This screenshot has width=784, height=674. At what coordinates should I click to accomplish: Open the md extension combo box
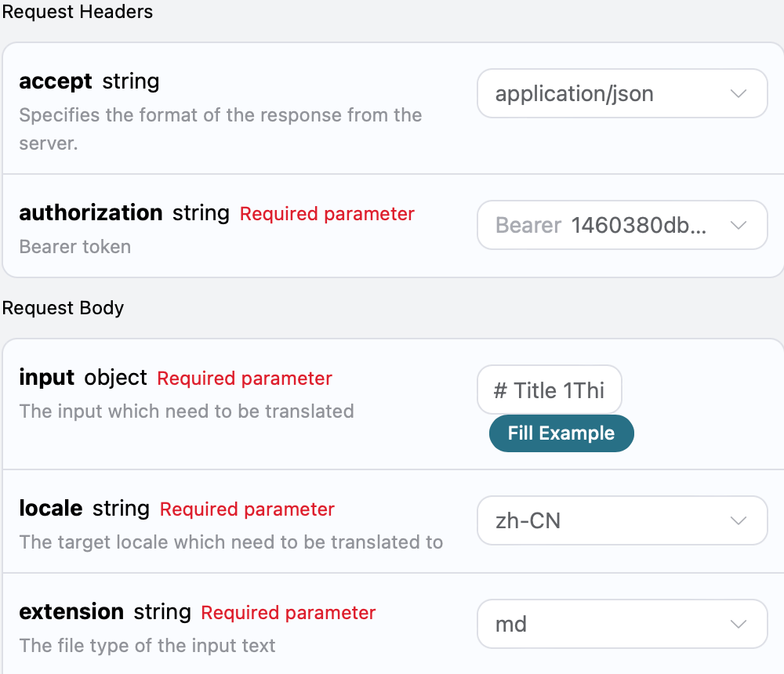612,625
